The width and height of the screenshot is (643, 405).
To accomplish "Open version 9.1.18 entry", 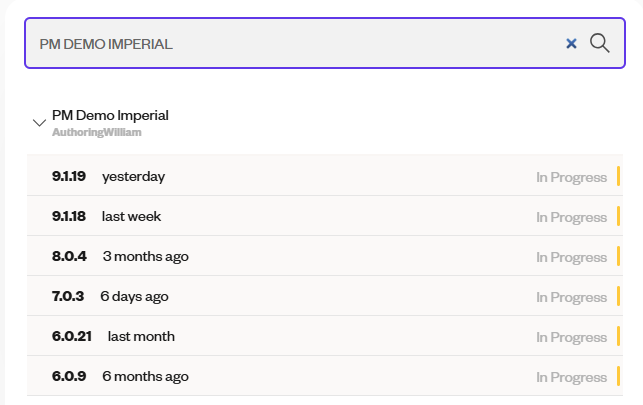I will (x=69, y=217).
